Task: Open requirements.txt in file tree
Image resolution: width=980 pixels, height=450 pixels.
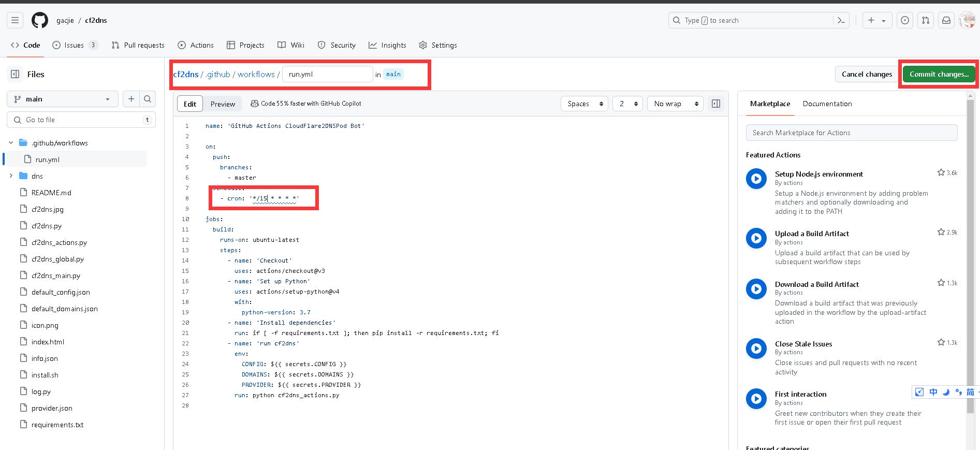Action: [57, 425]
